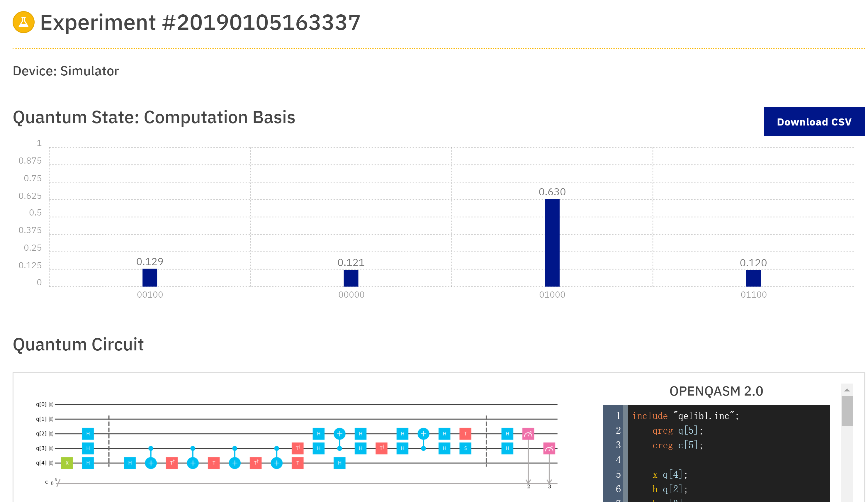Screen dimensions: 868x502
Task: Click code line 5 'x q[4];'
Action: pyautogui.click(x=670, y=474)
